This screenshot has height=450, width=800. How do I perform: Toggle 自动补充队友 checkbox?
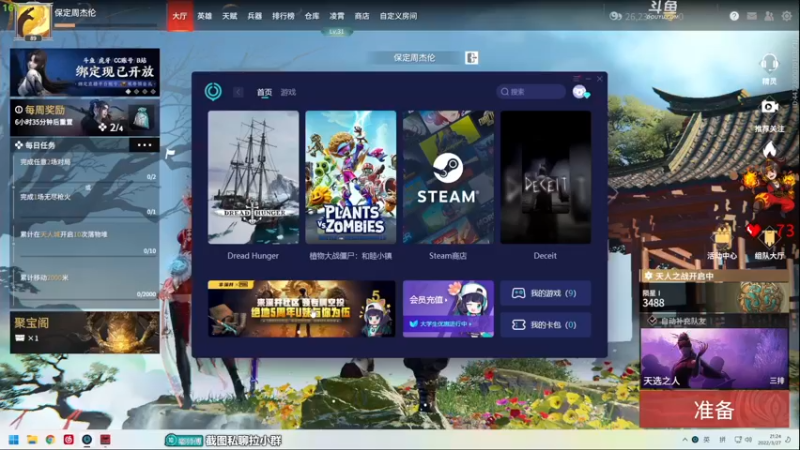tap(652, 321)
